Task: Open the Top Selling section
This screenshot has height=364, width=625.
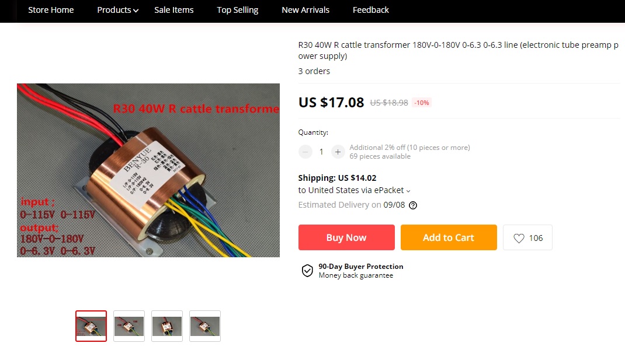Action: (238, 10)
